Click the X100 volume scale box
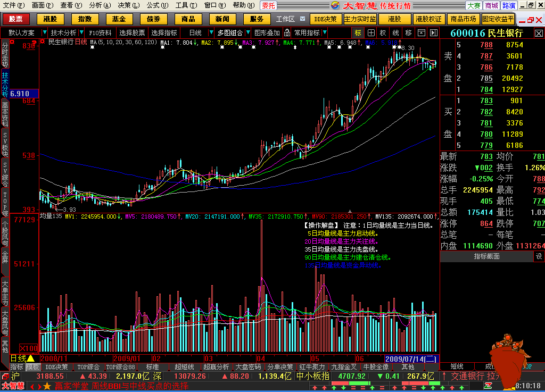545x392 pixels. pyautogui.click(x=29, y=348)
